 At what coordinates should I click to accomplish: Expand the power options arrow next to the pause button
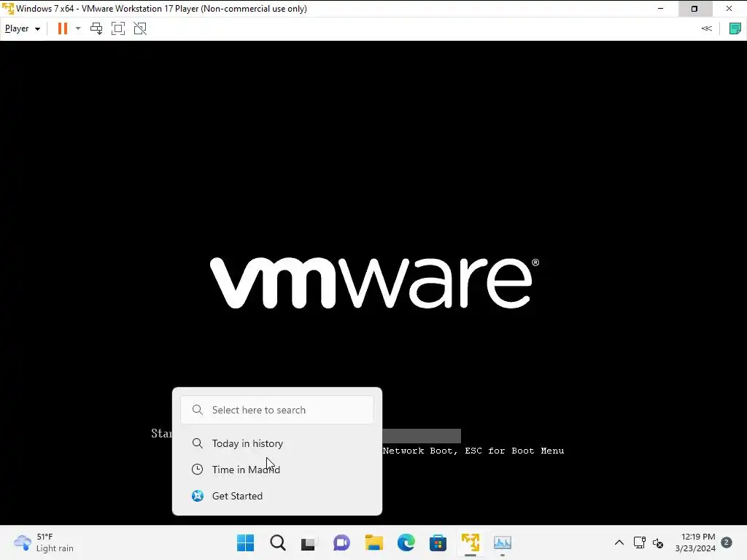(x=78, y=28)
